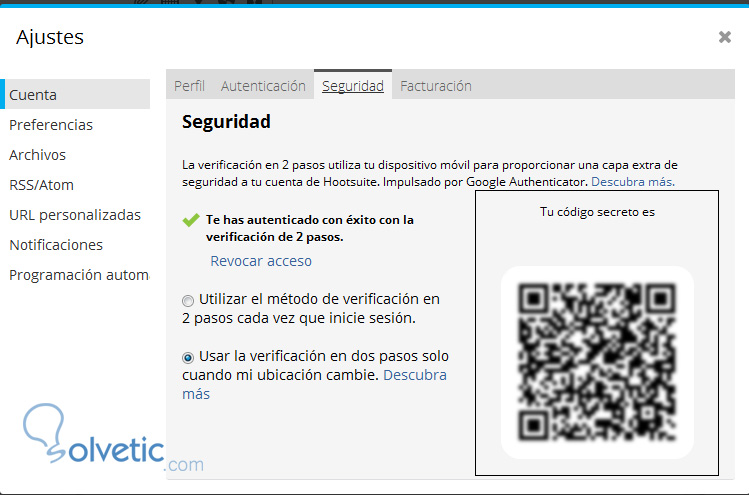The width and height of the screenshot is (749, 495).
Task: Switch to the Facturación tab
Action: click(x=436, y=86)
